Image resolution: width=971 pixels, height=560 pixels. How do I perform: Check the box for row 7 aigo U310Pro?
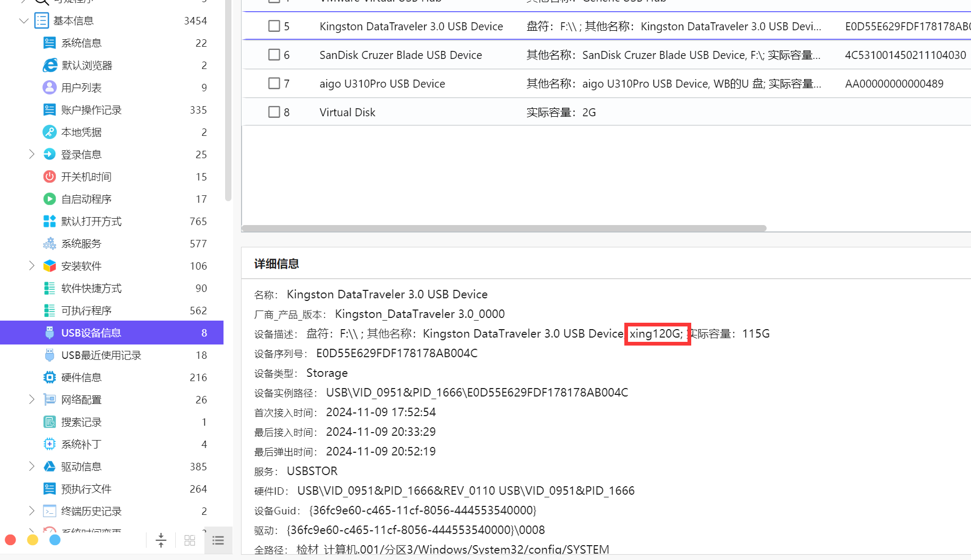click(x=274, y=83)
